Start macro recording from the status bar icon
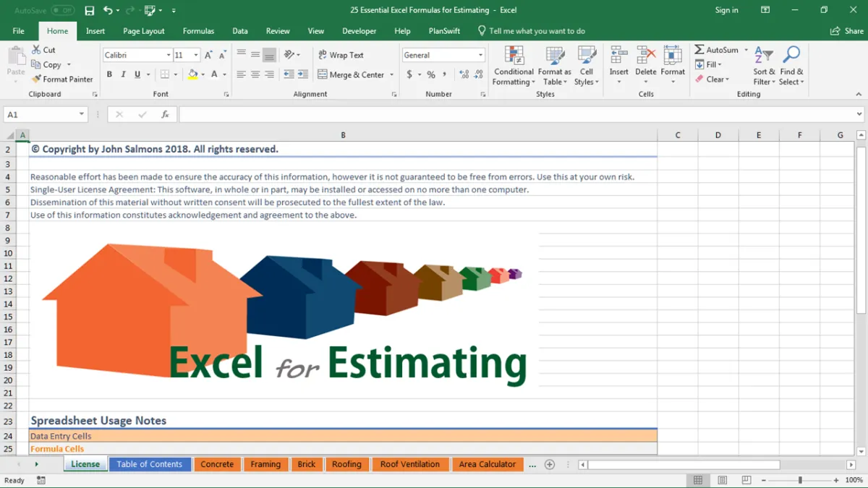This screenshot has width=868, height=488. tap(41, 480)
